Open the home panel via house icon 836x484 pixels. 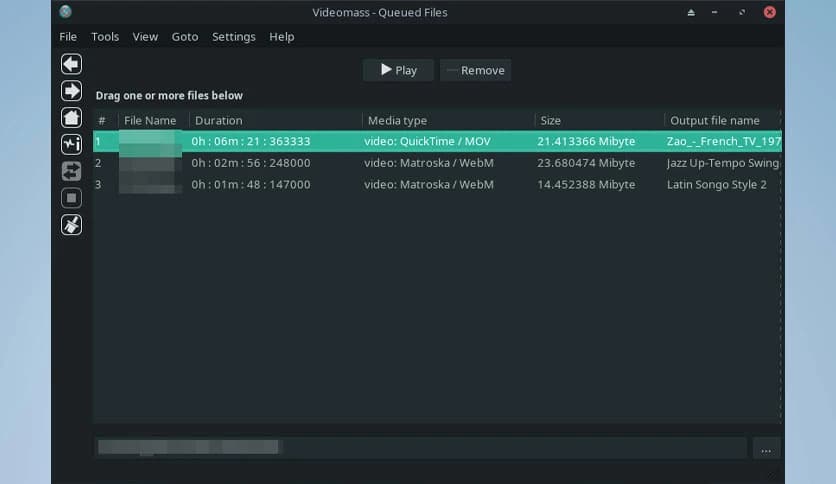click(x=71, y=117)
